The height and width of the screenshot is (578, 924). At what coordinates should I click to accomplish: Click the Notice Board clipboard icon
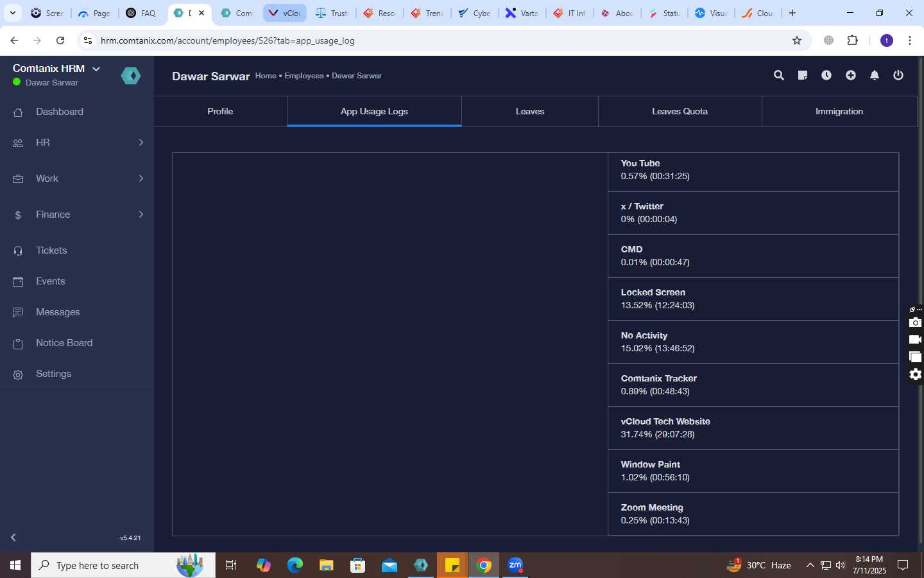[x=18, y=344]
